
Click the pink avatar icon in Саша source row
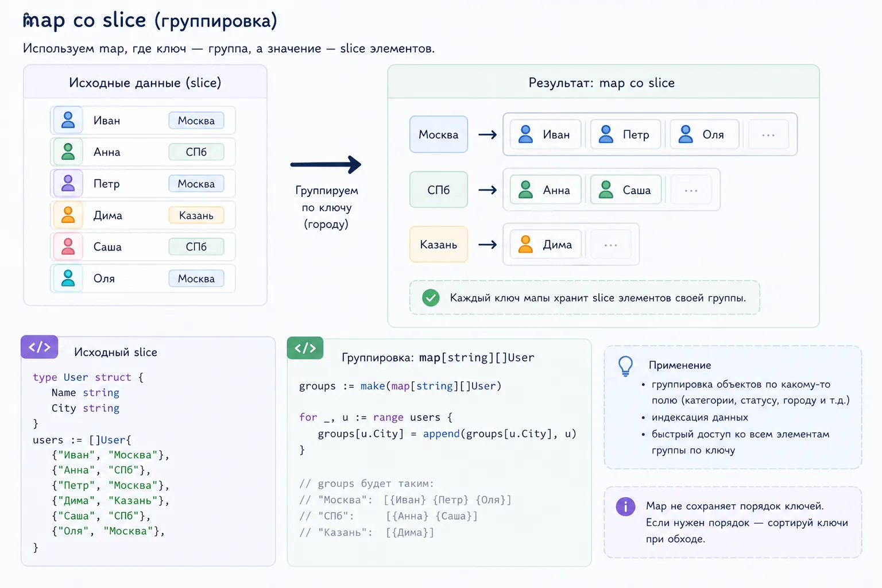68,246
